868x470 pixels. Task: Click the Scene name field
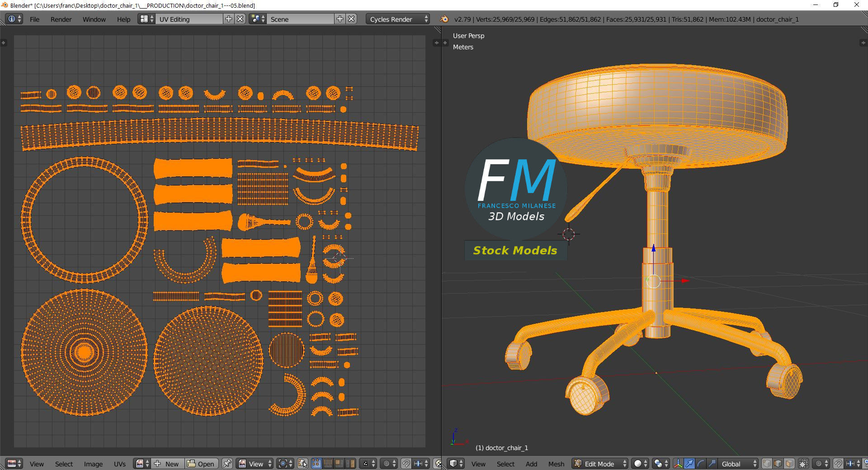tap(301, 19)
